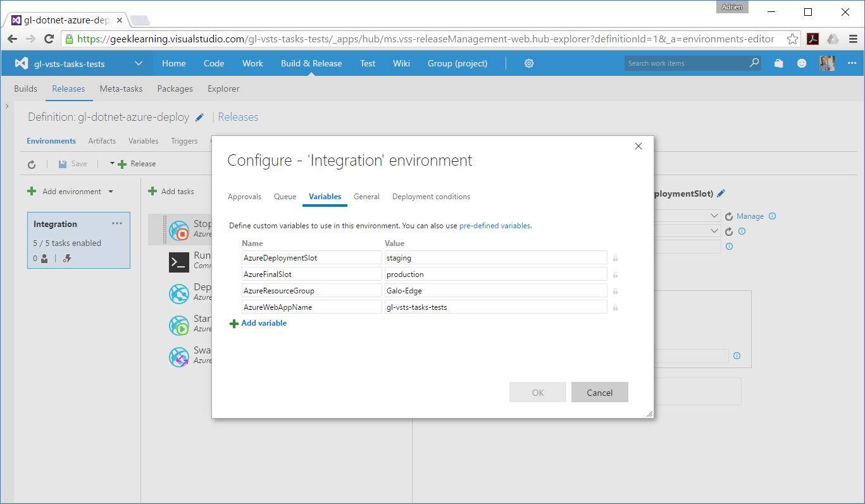Click the Cancel button
Image resolution: width=865 pixels, height=504 pixels.
[x=599, y=392]
